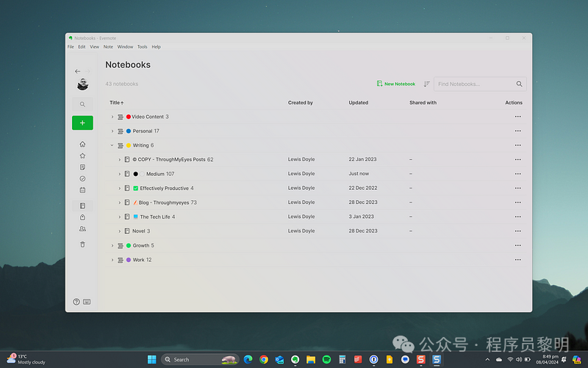Open the Windows Start button

[152, 359]
